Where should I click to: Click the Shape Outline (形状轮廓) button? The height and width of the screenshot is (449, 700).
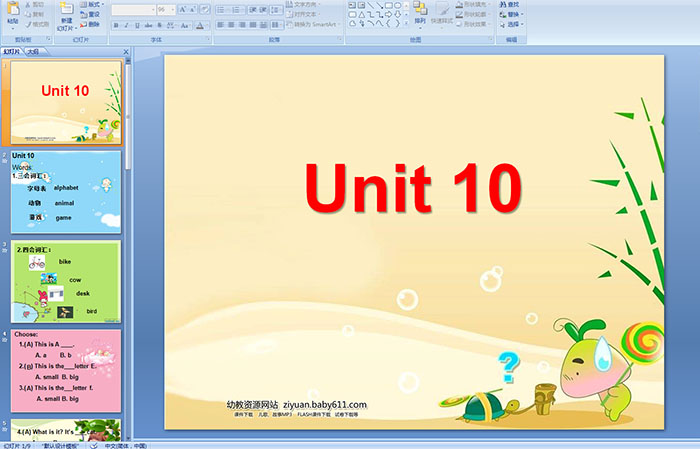(472, 14)
